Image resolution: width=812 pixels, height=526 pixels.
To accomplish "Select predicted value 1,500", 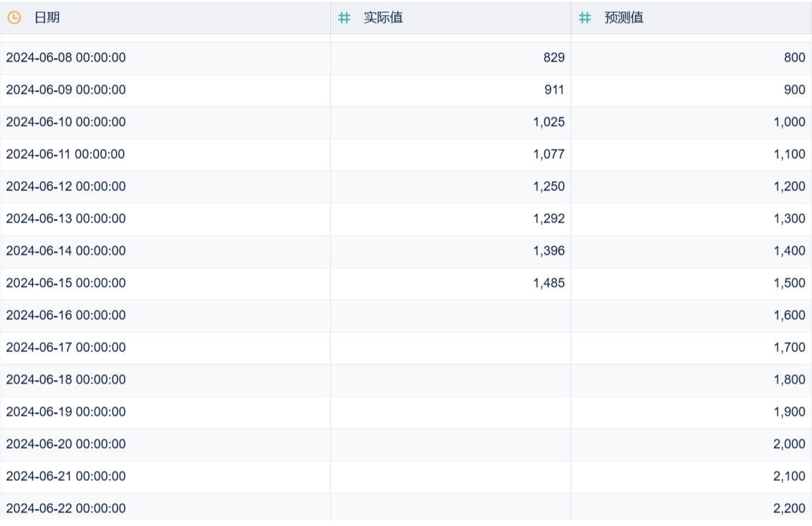I will [x=790, y=283].
